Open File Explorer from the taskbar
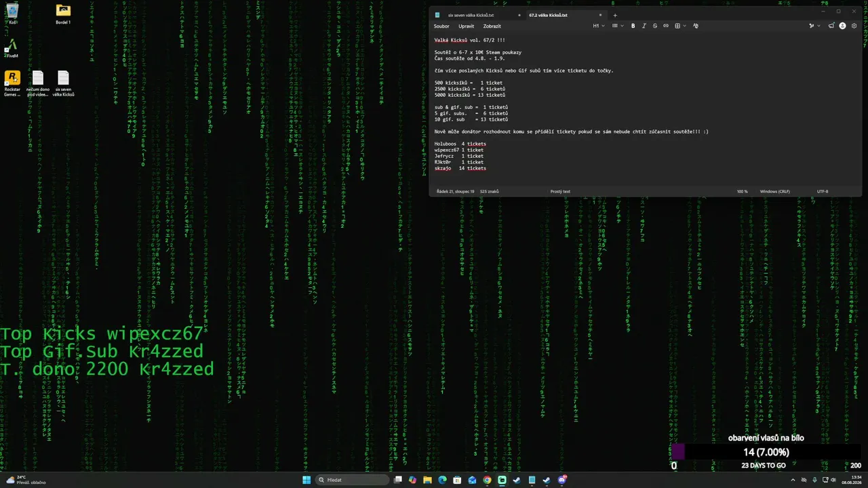The image size is (868, 488). coord(427,480)
